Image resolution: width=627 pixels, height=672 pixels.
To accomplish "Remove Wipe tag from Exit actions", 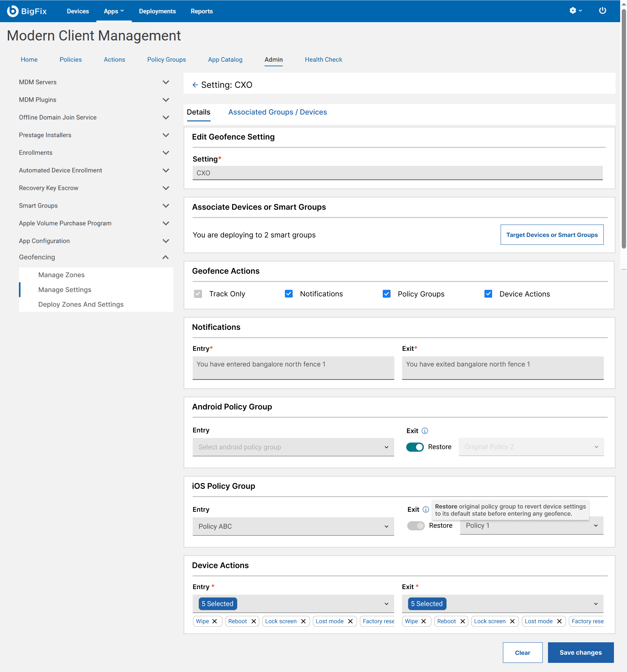I will coord(424,621).
